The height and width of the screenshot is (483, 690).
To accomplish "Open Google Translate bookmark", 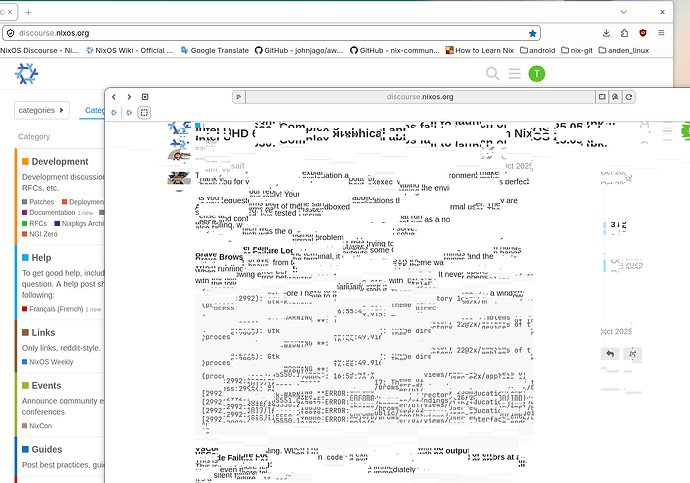I will (x=215, y=51).
